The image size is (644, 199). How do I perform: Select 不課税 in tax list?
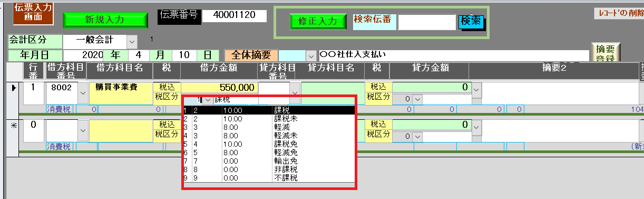[269, 178]
